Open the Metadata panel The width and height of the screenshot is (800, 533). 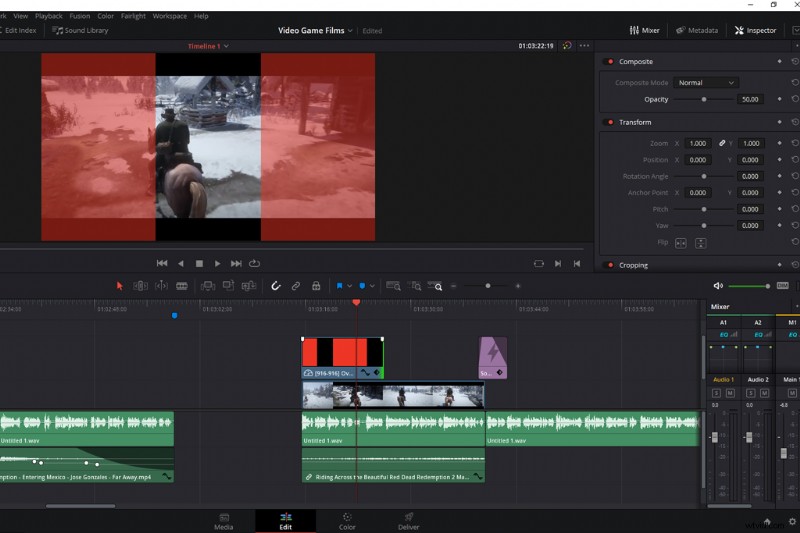[x=697, y=31]
